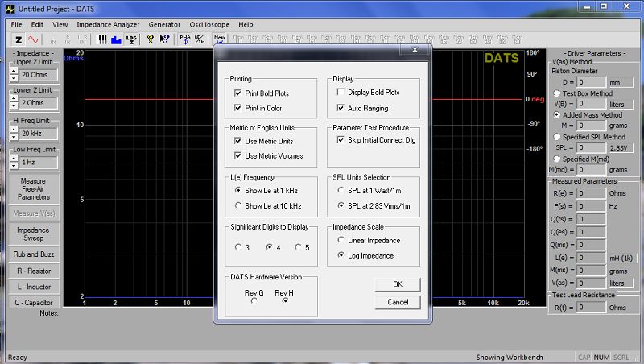
Task: Click the 2.83V SPL unit selector
Action: click(x=621, y=148)
